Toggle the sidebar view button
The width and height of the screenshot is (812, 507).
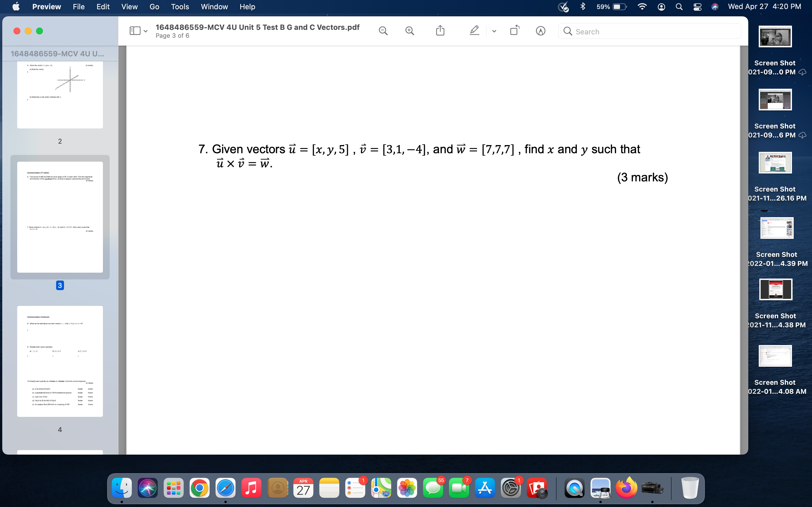(x=135, y=31)
